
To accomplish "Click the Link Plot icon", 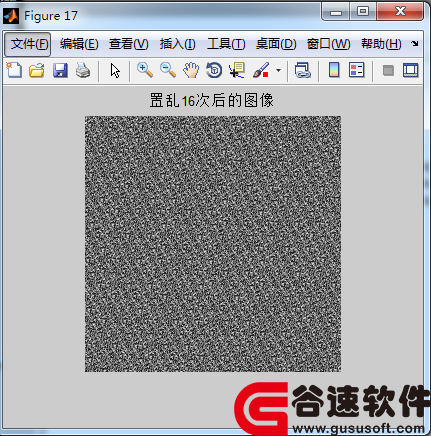I will (x=303, y=70).
